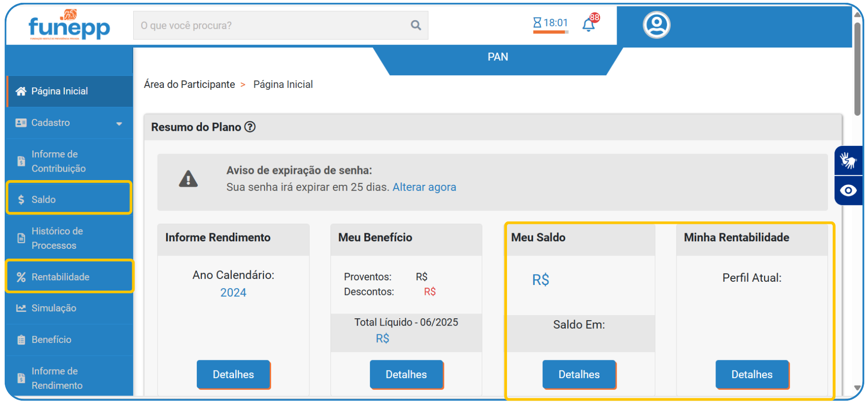Click the Informe de Rendimento document icon
The width and height of the screenshot is (868, 403).
21,378
